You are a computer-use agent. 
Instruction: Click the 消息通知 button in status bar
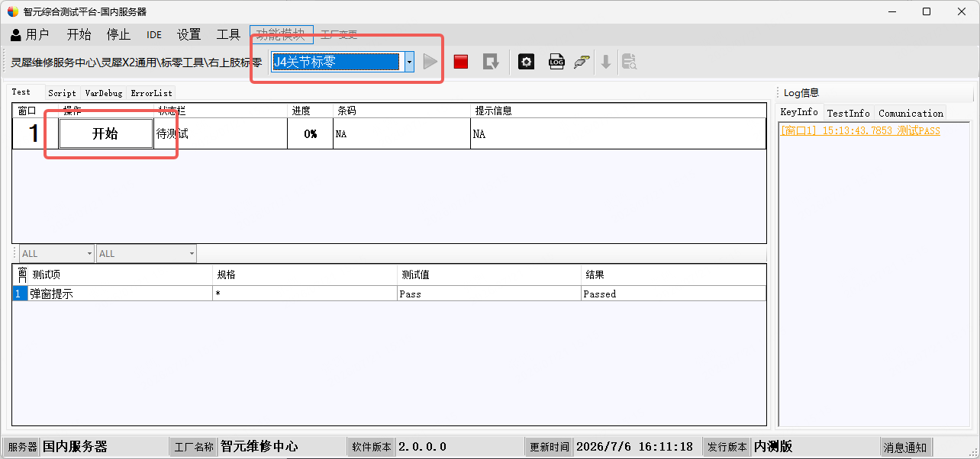(905, 447)
